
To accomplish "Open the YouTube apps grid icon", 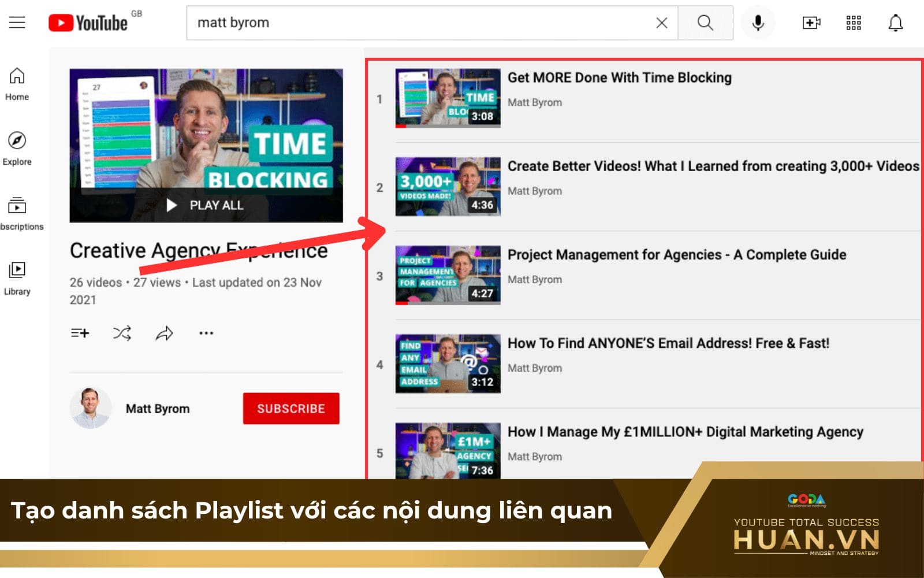I will pos(854,23).
